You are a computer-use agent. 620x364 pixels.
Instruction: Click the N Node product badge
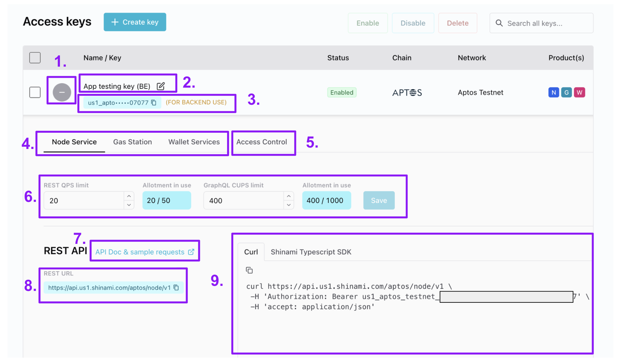tap(554, 92)
